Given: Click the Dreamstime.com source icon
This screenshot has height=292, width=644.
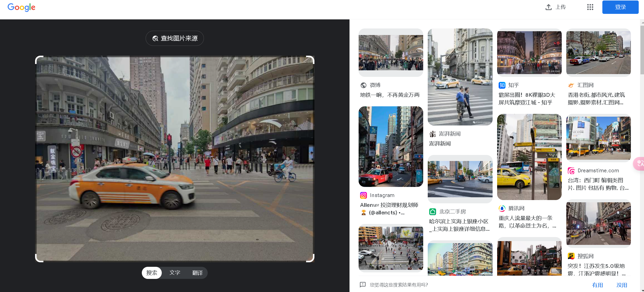Looking at the screenshot, I should [571, 171].
